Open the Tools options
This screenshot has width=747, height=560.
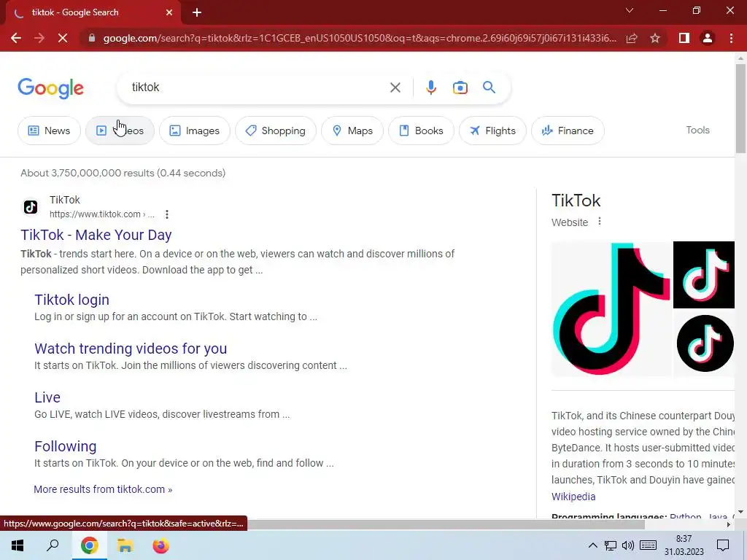click(x=697, y=130)
